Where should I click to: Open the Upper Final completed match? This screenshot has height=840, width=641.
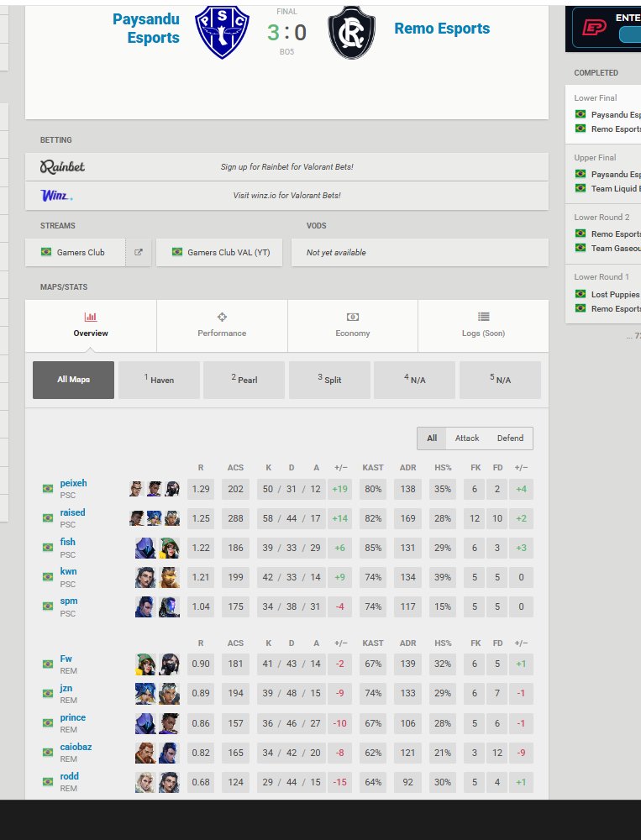click(603, 173)
